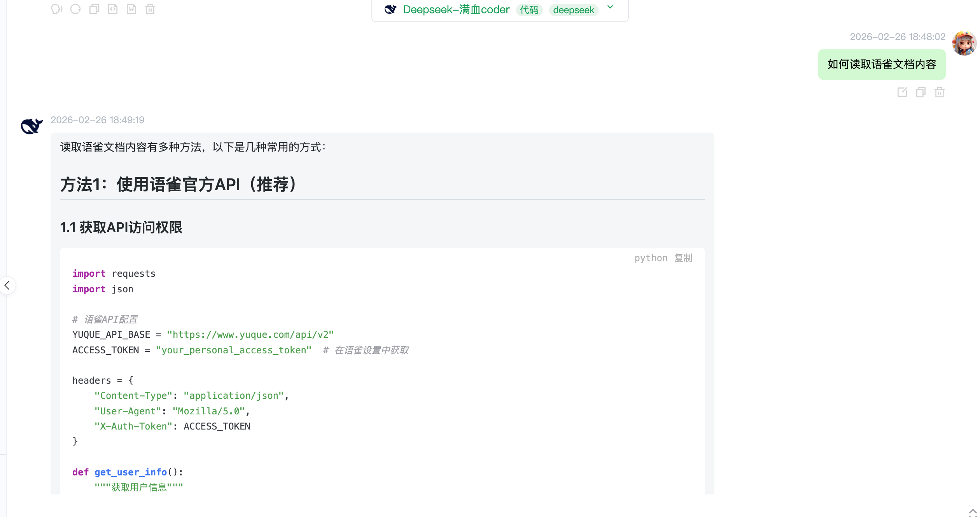Edit the user question with the pencil icon

tap(902, 92)
